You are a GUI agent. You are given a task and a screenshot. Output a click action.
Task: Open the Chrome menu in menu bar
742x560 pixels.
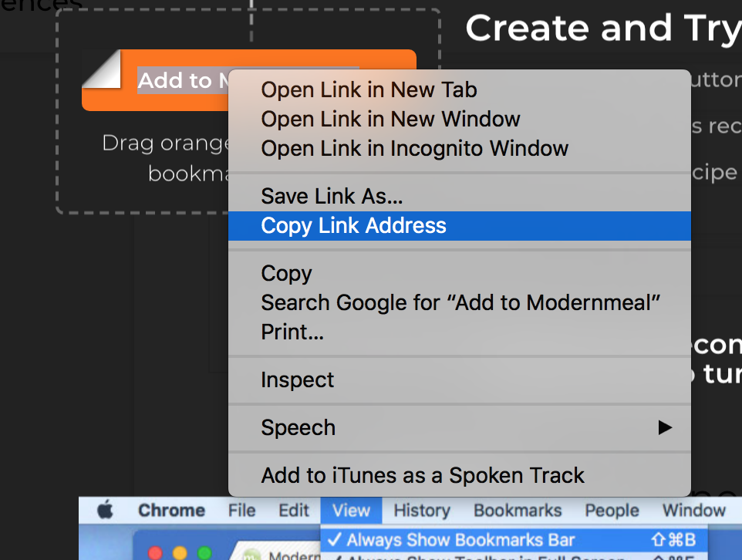point(171,511)
